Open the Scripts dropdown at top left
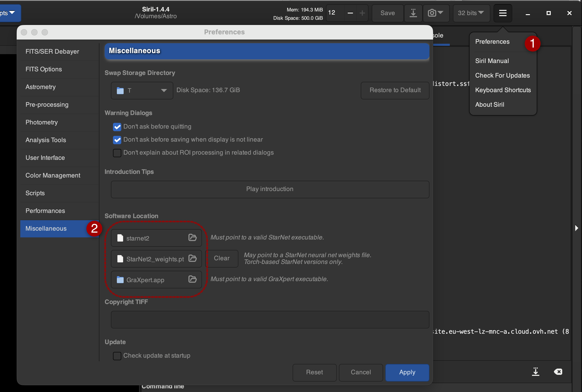 [10, 13]
